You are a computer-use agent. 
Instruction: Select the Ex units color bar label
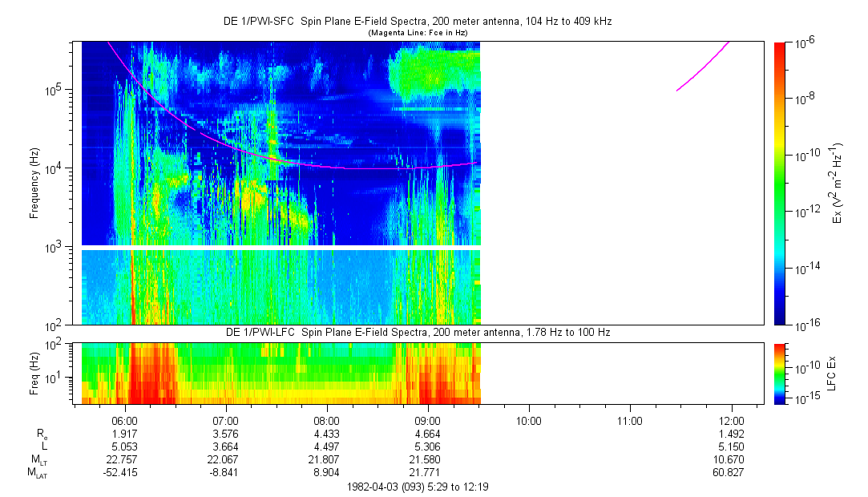(x=836, y=183)
